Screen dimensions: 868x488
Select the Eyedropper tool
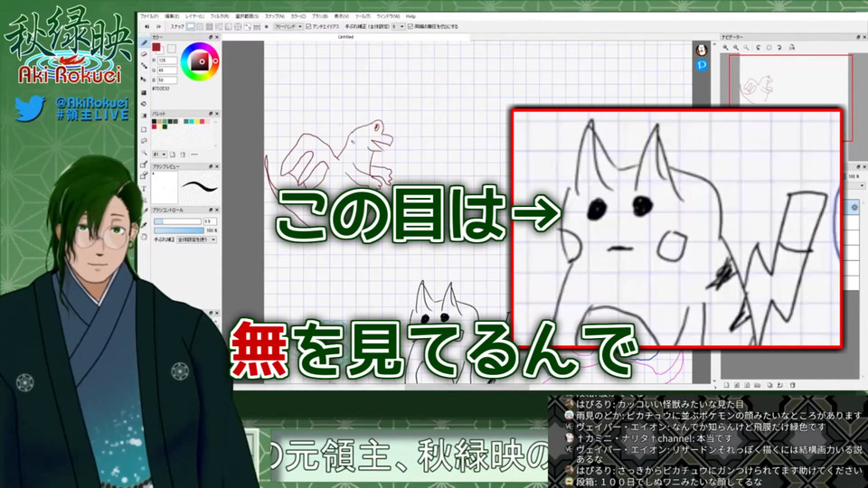pos(144,225)
